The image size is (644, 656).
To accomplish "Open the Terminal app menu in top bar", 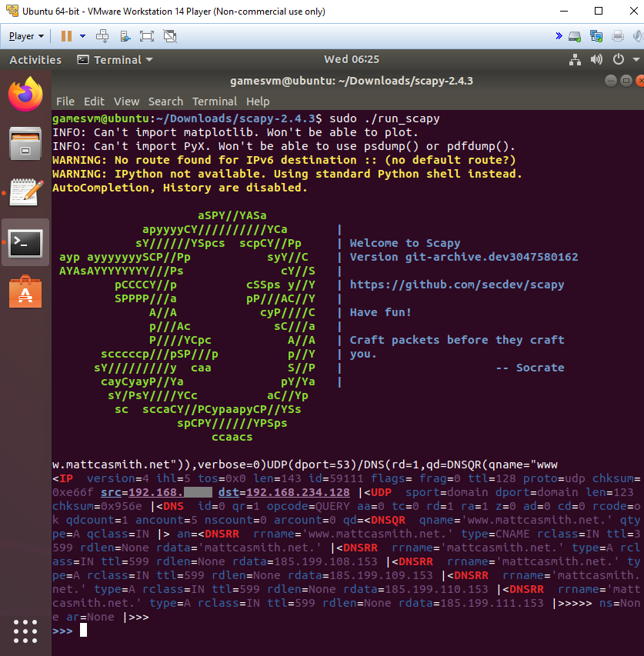I will pos(115,60).
